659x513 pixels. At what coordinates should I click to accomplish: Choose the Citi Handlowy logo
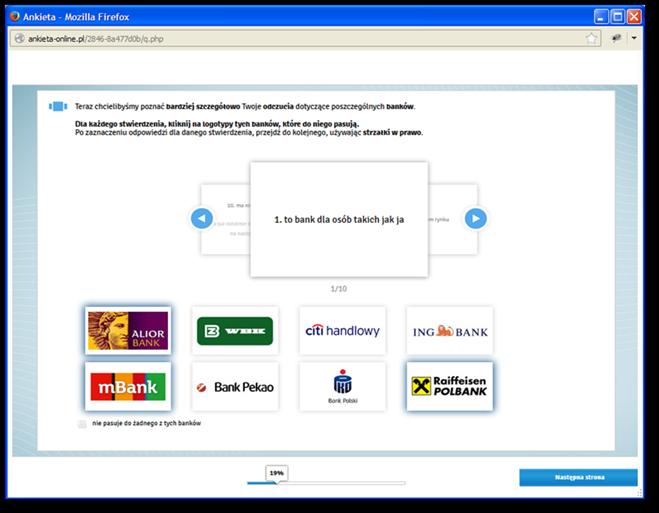tap(343, 331)
